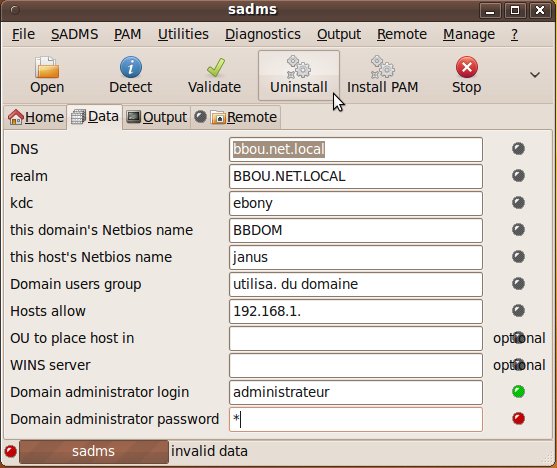Screen dimensions: 557x468
Task: Click the Uninstall gears toolbar button
Action: point(299,75)
